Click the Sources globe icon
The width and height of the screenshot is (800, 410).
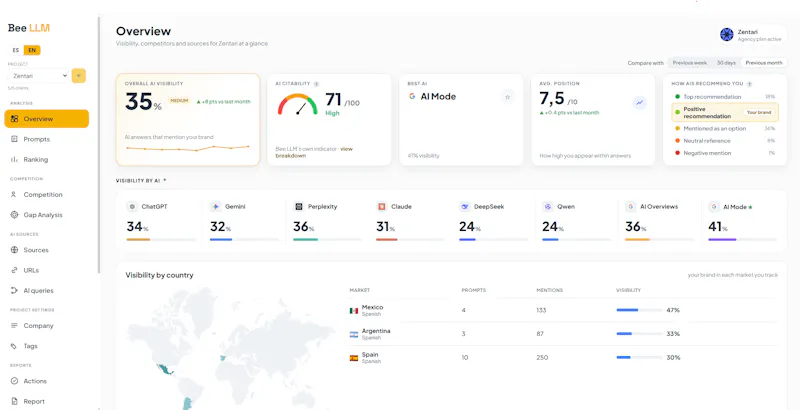click(x=14, y=250)
